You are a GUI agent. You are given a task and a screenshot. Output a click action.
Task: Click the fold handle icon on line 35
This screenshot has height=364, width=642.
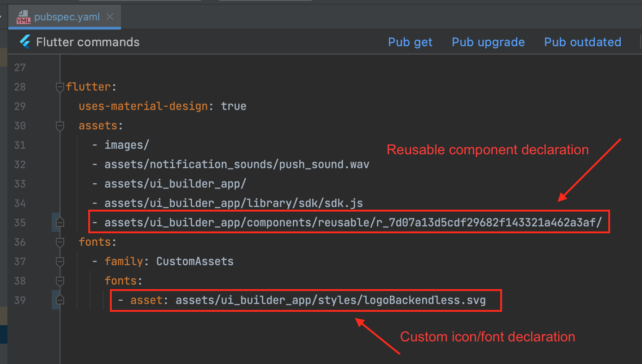[60, 222]
